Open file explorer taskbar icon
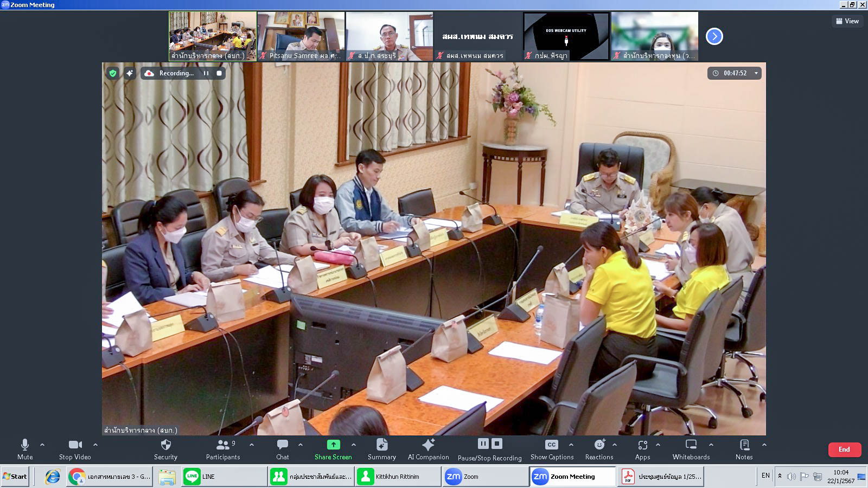Viewport: 868px width, 488px height. [x=167, y=477]
